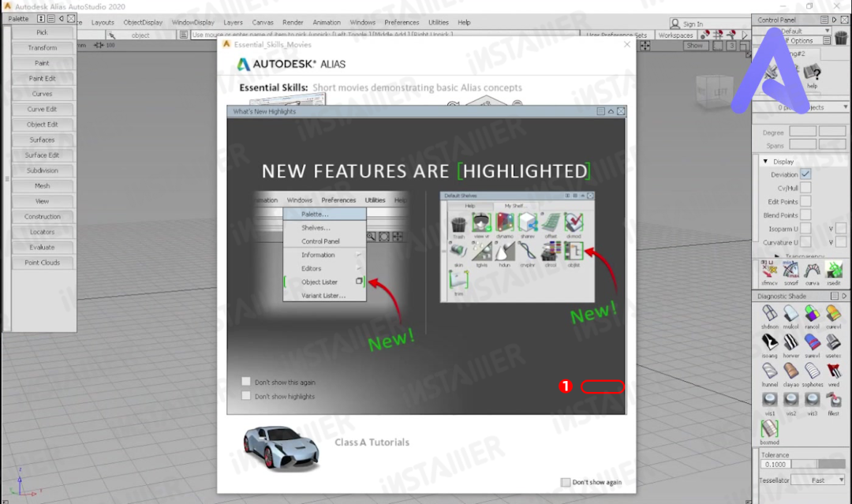Click the Palette panel menu list icon
This screenshot has width=852, height=504.
[x=50, y=18]
